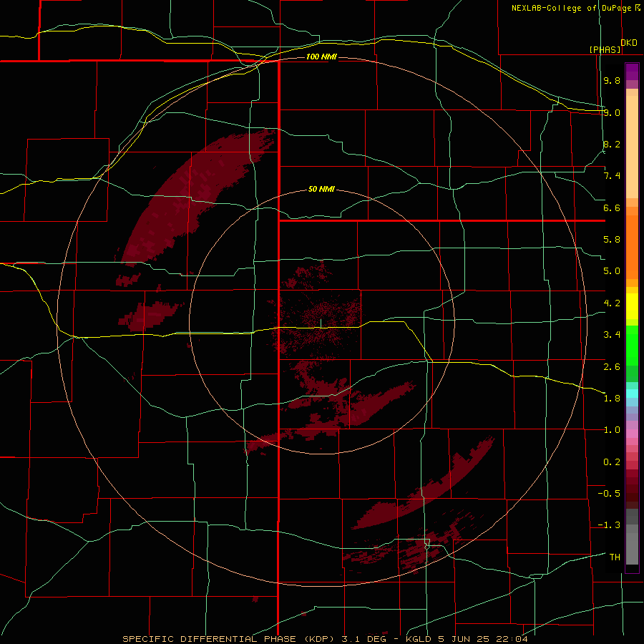Click the 9.0 value on the color scale
The width and height of the screenshot is (644, 644).
point(612,112)
